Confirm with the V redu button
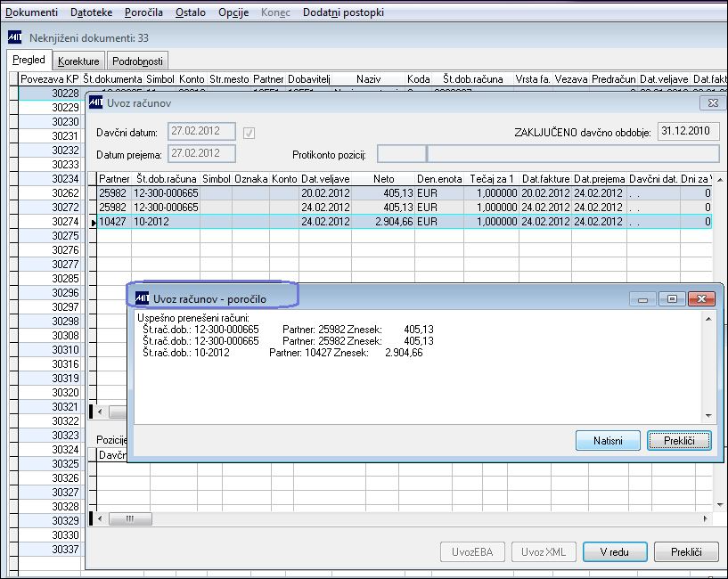Viewport: 728px width, 579px height. click(615, 552)
